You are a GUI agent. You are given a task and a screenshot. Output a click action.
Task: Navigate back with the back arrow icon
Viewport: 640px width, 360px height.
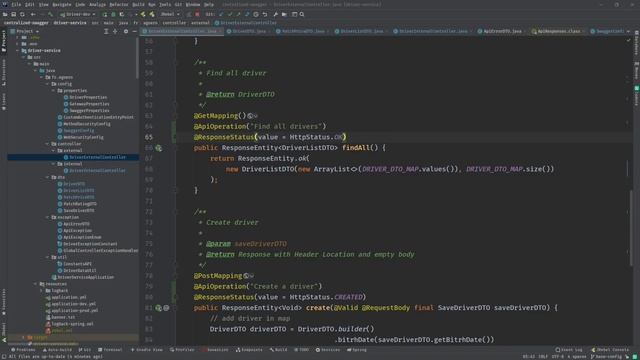click(33, 14)
